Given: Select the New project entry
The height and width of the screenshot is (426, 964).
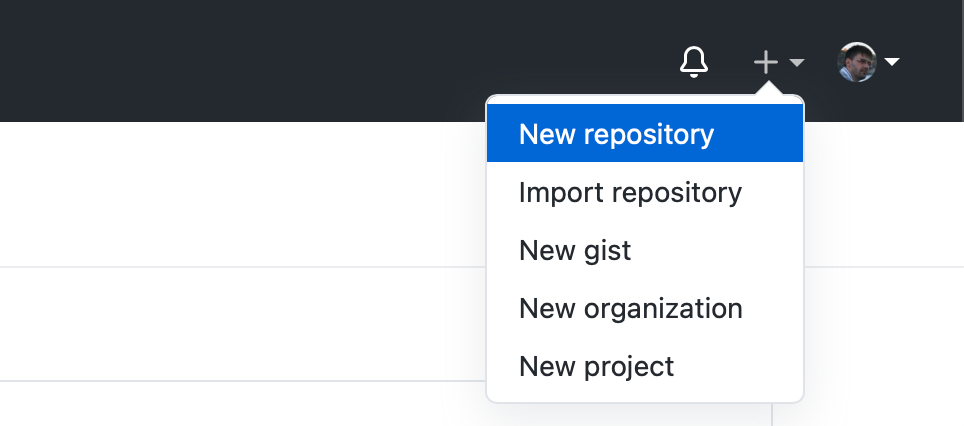Looking at the screenshot, I should (x=645, y=366).
